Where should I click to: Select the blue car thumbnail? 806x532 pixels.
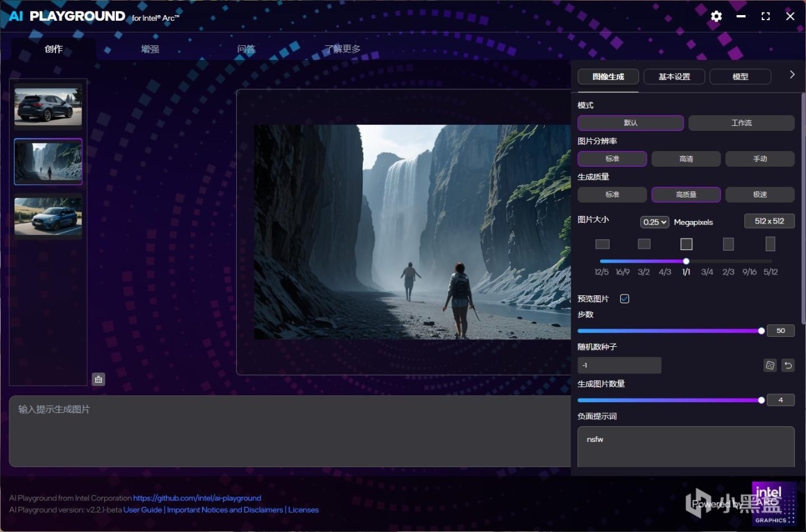[48, 217]
